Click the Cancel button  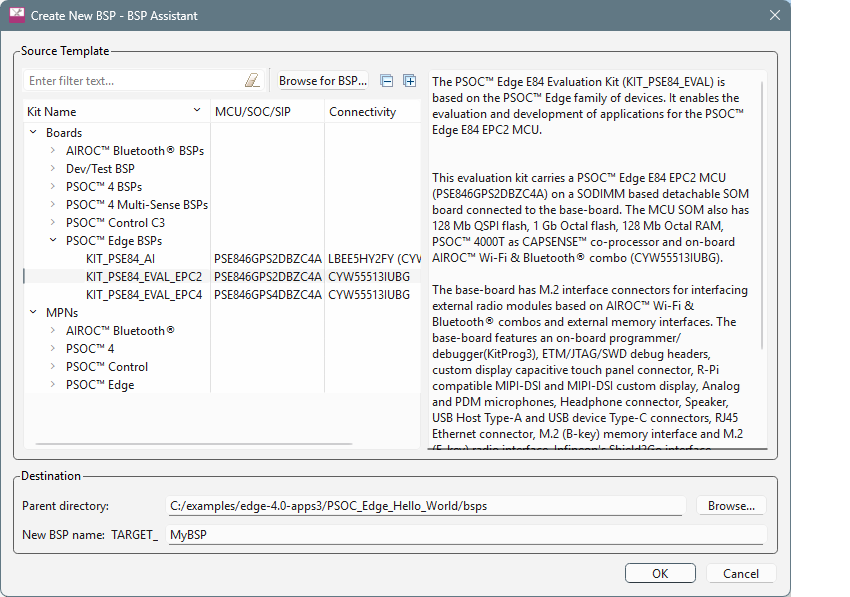point(740,573)
